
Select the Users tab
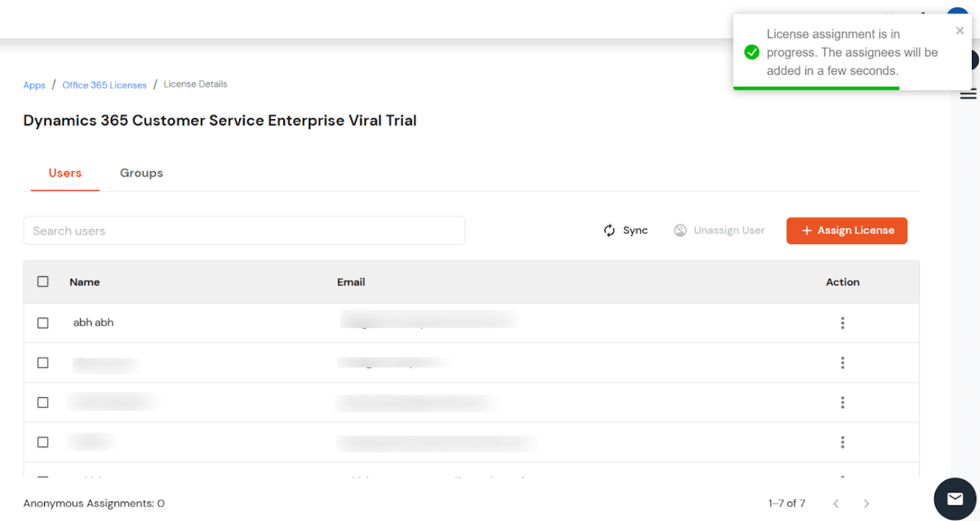(x=65, y=173)
